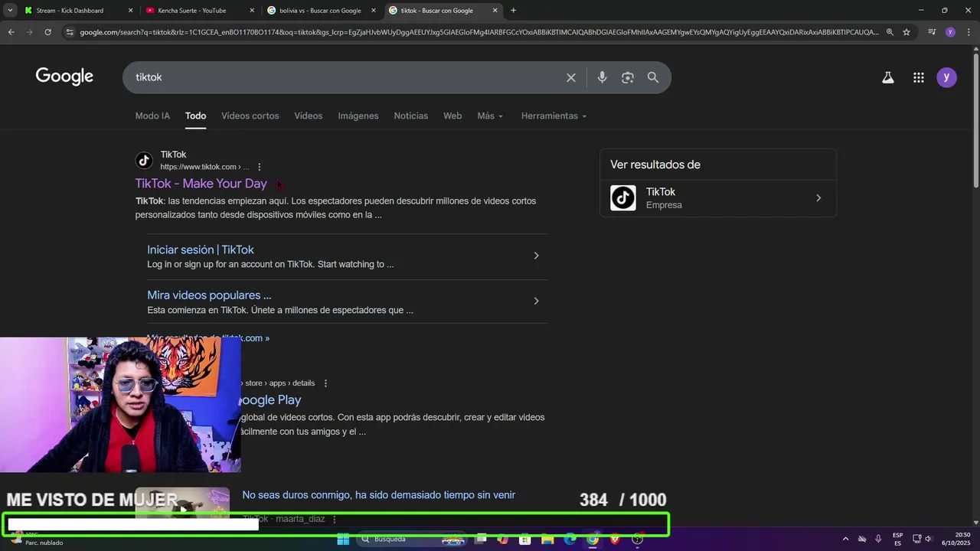Viewport: 980px width, 551px height.
Task: Click the microphone icon in system tray
Action: [878, 540]
